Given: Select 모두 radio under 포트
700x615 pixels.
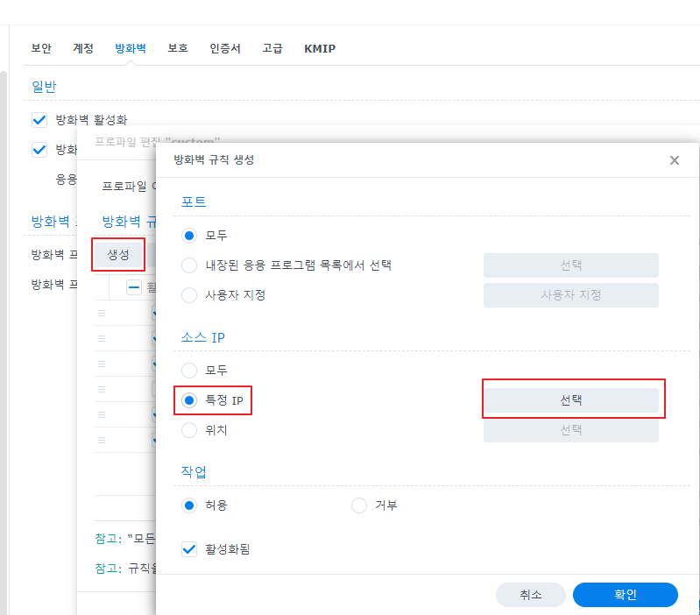Looking at the screenshot, I should pyautogui.click(x=189, y=235).
